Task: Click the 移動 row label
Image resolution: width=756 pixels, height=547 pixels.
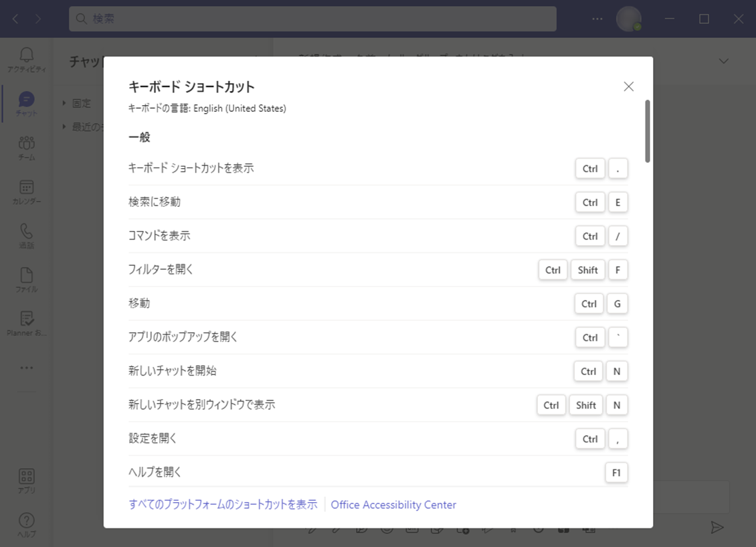Action: (x=139, y=303)
